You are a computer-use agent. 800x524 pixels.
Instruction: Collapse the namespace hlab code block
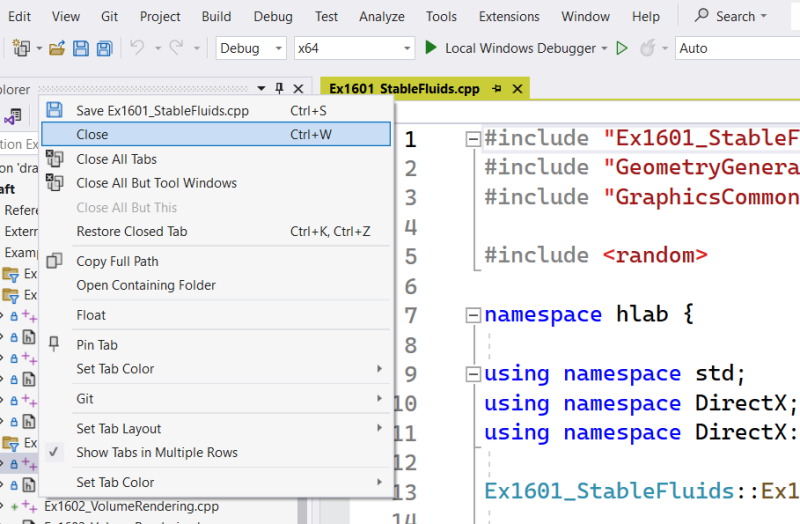pos(473,315)
